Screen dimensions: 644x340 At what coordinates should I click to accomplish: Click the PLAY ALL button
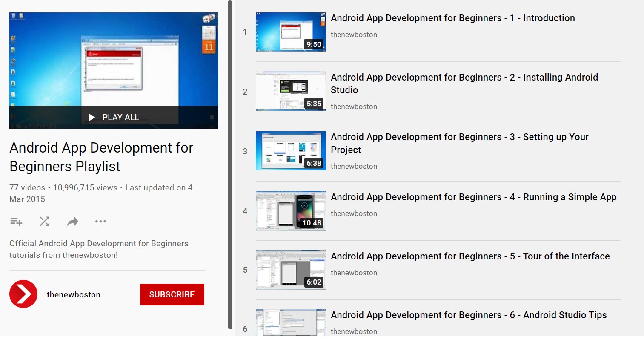[114, 117]
